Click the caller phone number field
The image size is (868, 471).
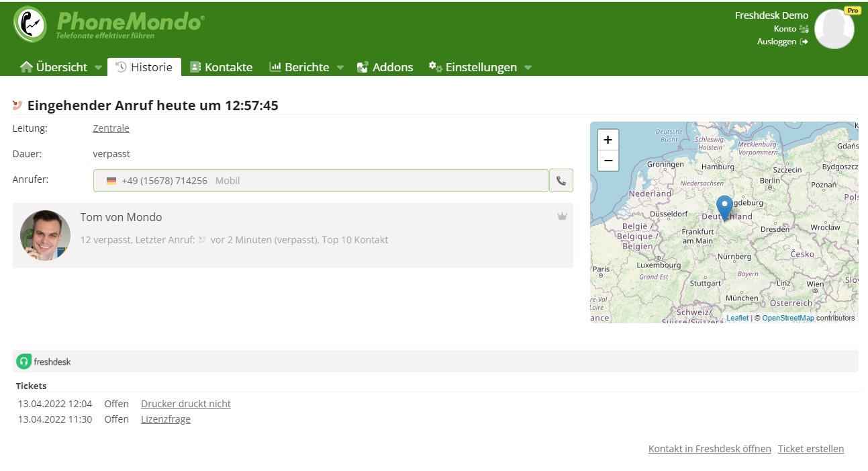320,181
